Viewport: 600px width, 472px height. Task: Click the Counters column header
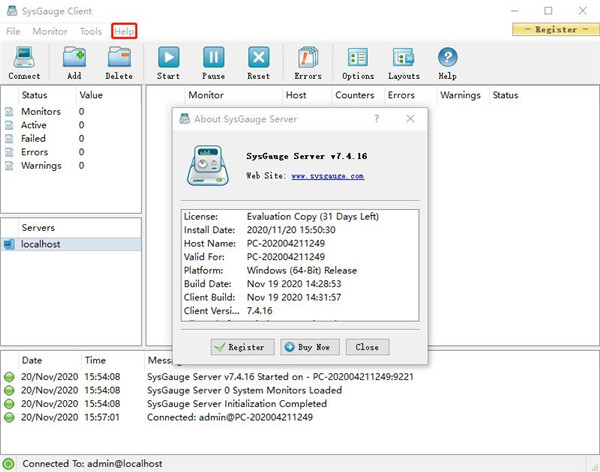pos(355,96)
